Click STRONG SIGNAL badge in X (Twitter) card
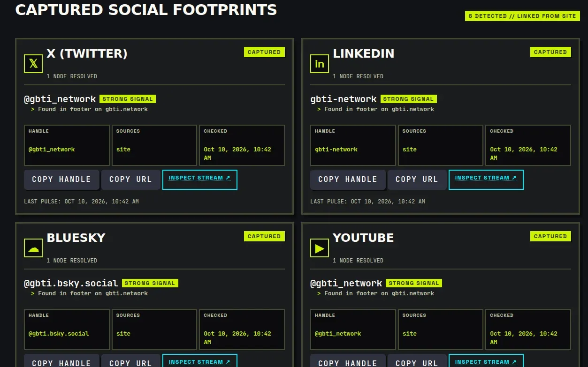The height and width of the screenshot is (367, 588). pos(128,99)
